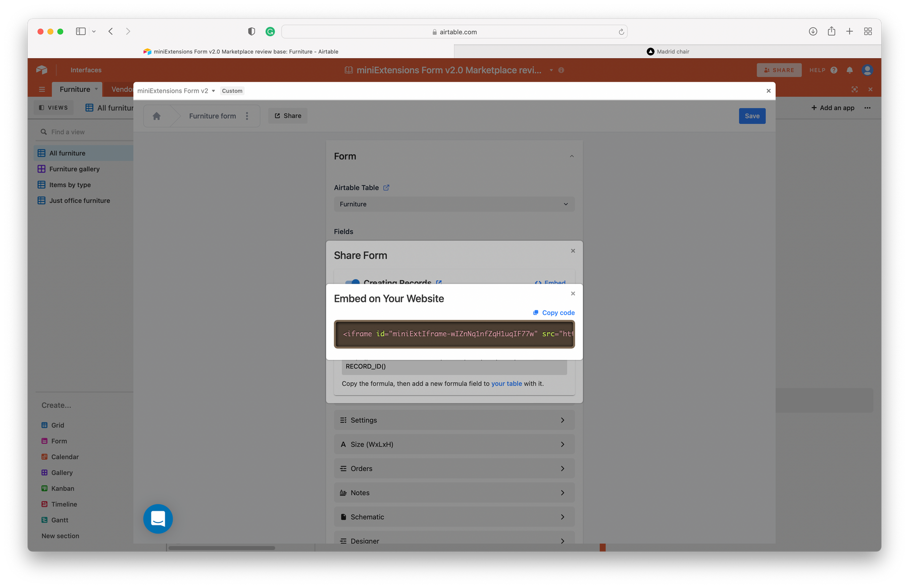
Task: Open the Furniture form options menu
Action: tap(247, 116)
